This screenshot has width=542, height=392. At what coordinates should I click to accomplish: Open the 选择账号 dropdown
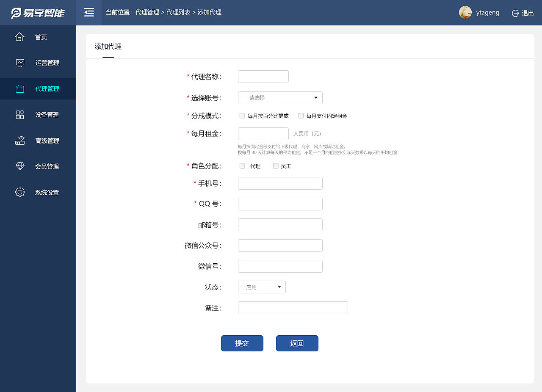280,98
